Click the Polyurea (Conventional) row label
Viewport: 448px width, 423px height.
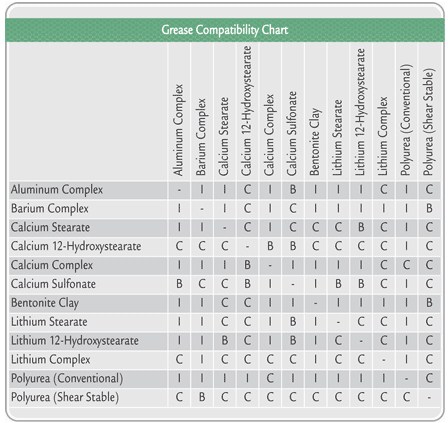[67, 379]
